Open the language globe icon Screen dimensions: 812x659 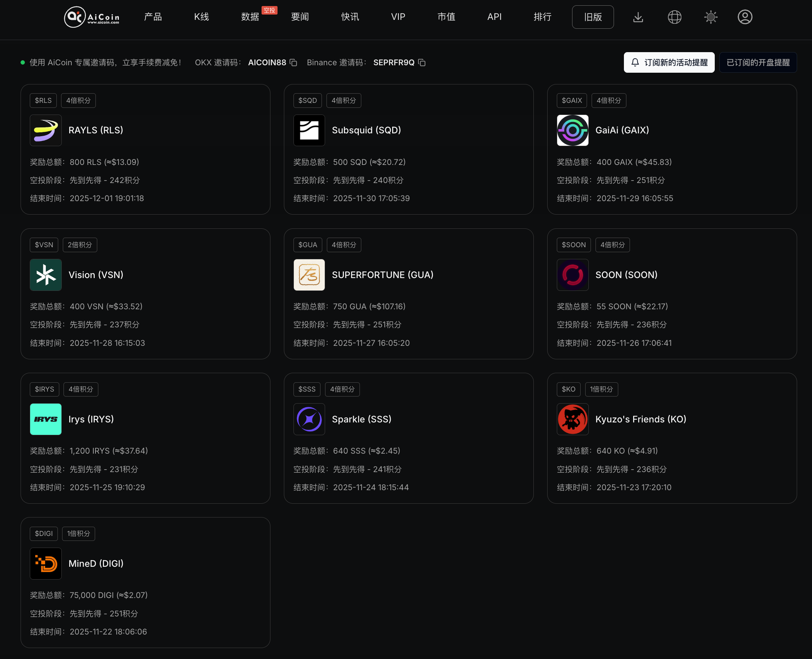(675, 17)
